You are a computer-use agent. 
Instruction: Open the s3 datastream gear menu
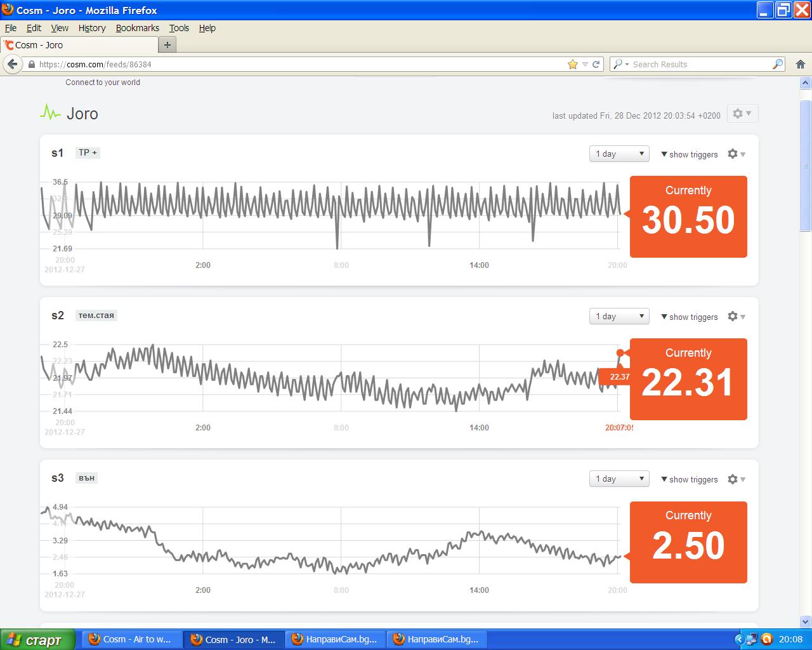tap(736, 479)
